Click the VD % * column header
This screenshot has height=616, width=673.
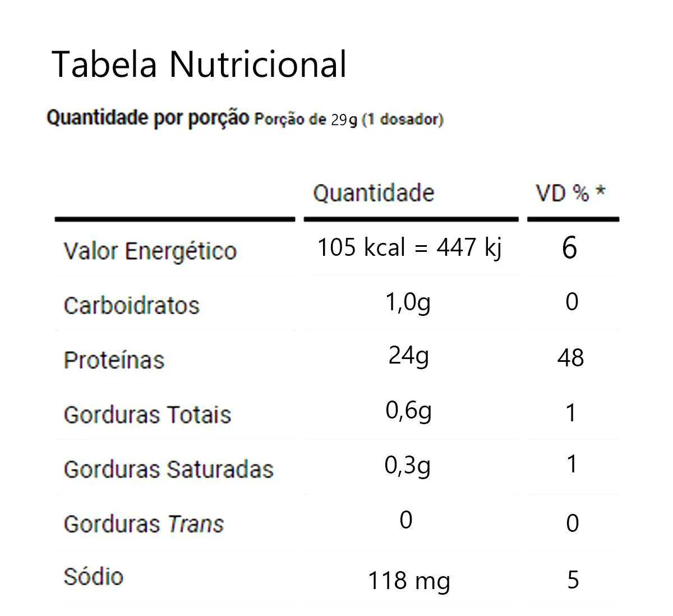[x=570, y=193]
